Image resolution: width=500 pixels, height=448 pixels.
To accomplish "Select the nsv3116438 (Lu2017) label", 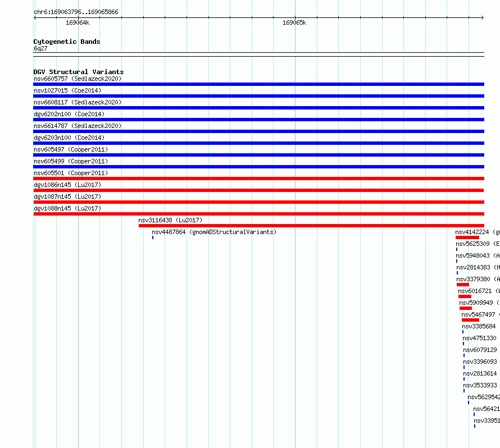I will click(x=170, y=220).
